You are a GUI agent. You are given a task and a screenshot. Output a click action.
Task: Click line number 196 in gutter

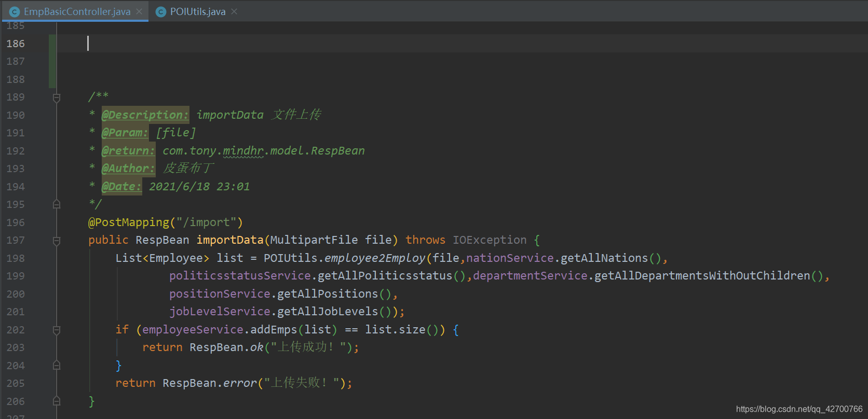coord(16,222)
